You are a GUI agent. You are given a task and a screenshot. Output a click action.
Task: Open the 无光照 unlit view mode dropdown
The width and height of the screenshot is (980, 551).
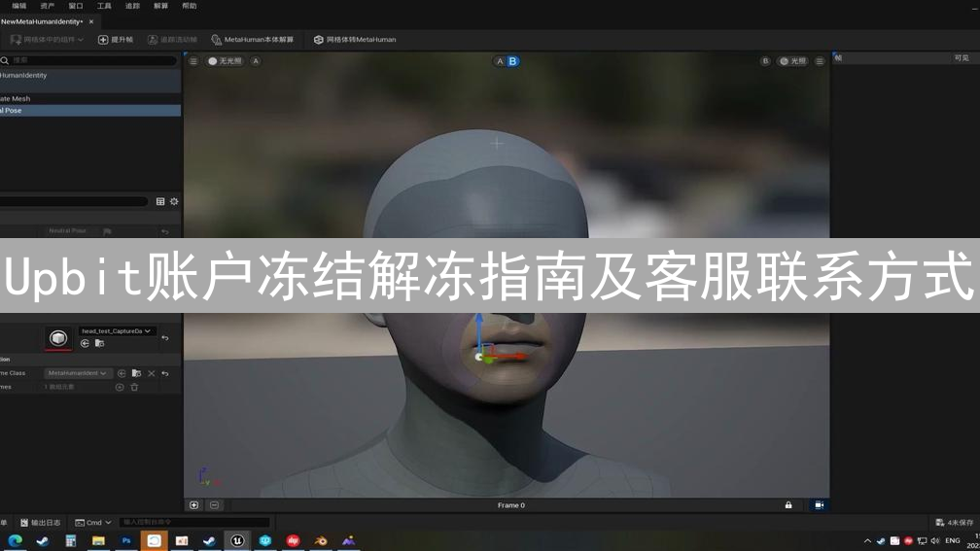click(x=225, y=61)
